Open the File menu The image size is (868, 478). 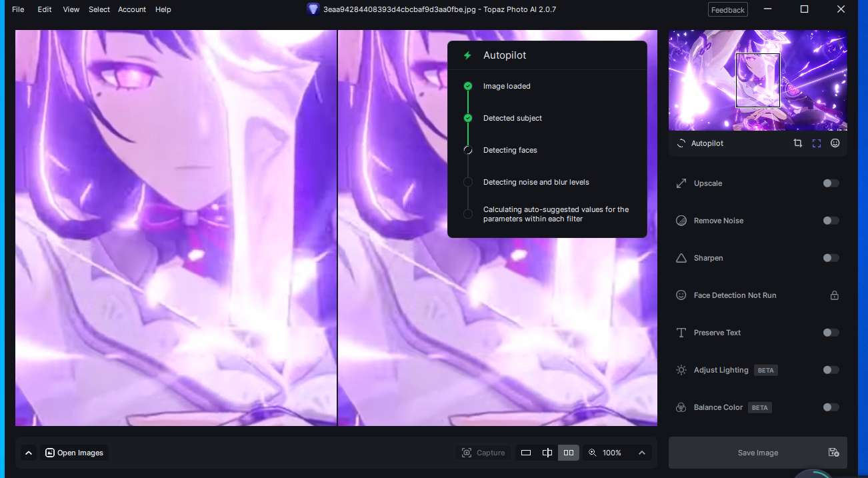point(18,9)
